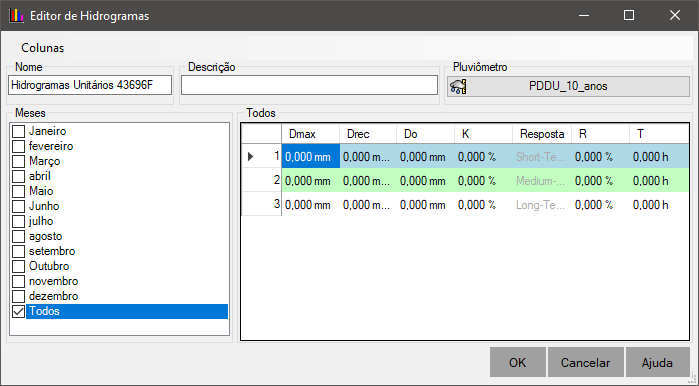Click the Drec cell in row 1

[x=368, y=156]
